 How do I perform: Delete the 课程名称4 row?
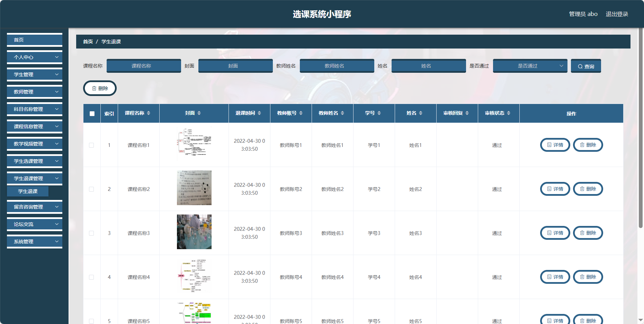coord(588,277)
